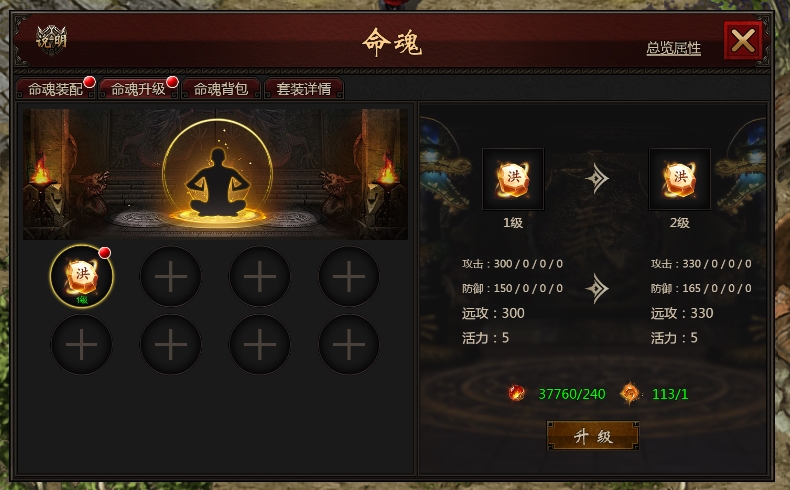Open the 套装详情 tab
The height and width of the screenshot is (490, 790).
(304, 89)
